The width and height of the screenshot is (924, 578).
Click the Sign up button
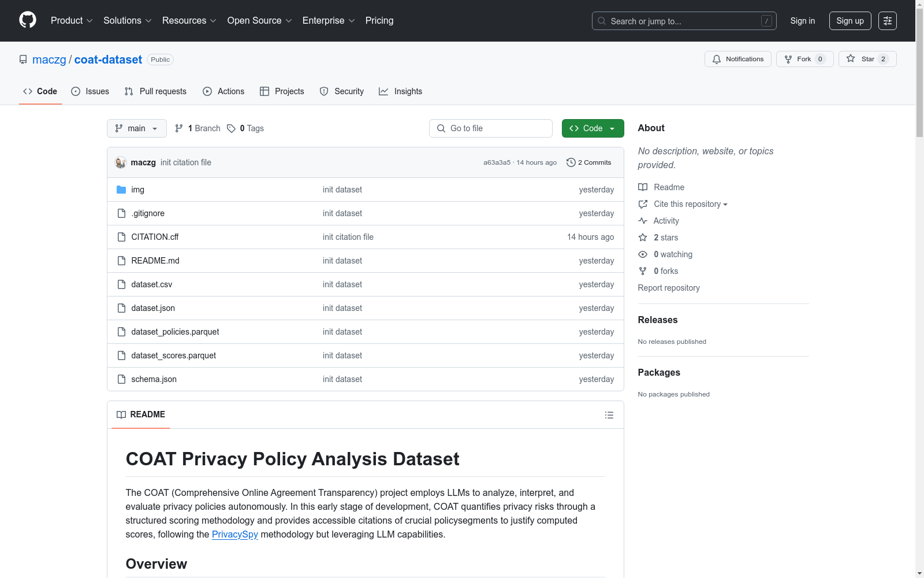coord(850,21)
